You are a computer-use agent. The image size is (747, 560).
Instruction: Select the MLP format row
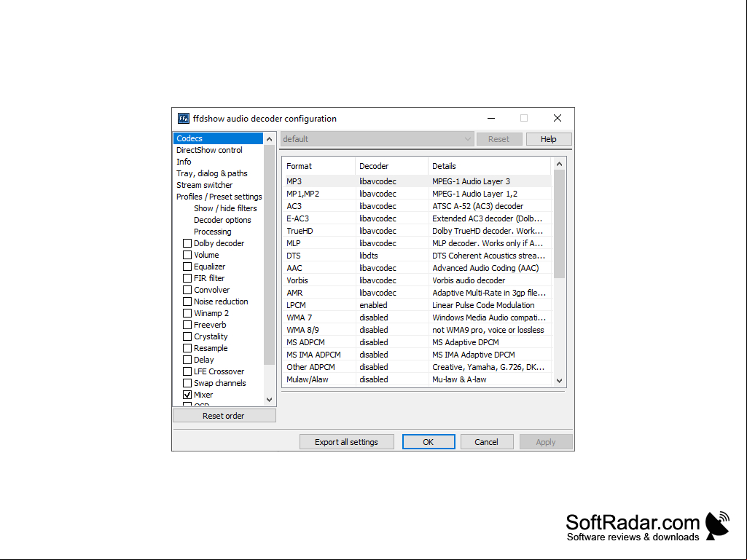point(417,243)
